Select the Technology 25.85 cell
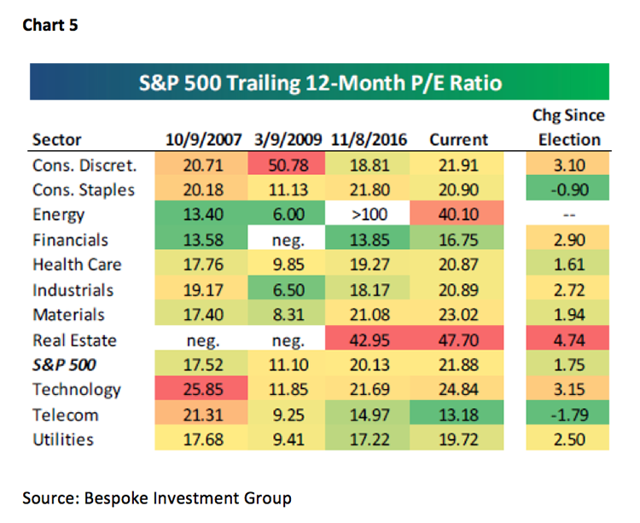 201,388
